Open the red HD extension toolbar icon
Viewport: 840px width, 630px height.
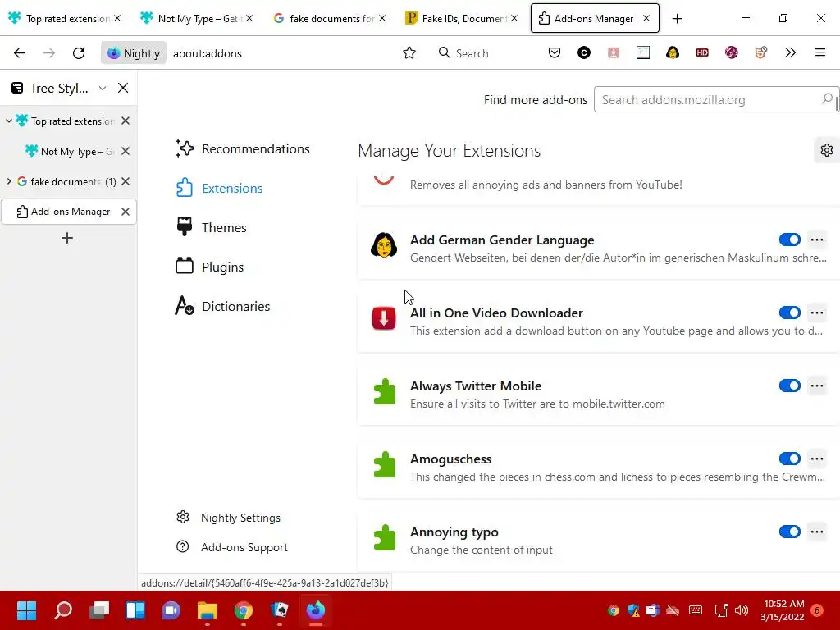pos(702,52)
